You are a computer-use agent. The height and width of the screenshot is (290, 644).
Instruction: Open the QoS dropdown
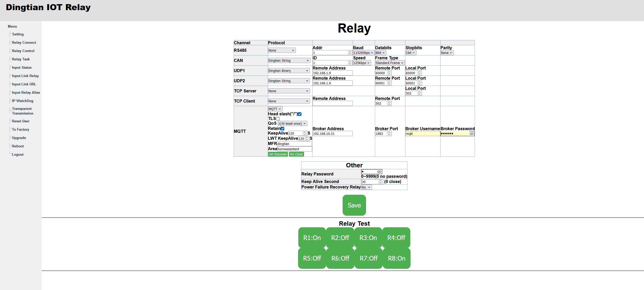click(x=292, y=123)
